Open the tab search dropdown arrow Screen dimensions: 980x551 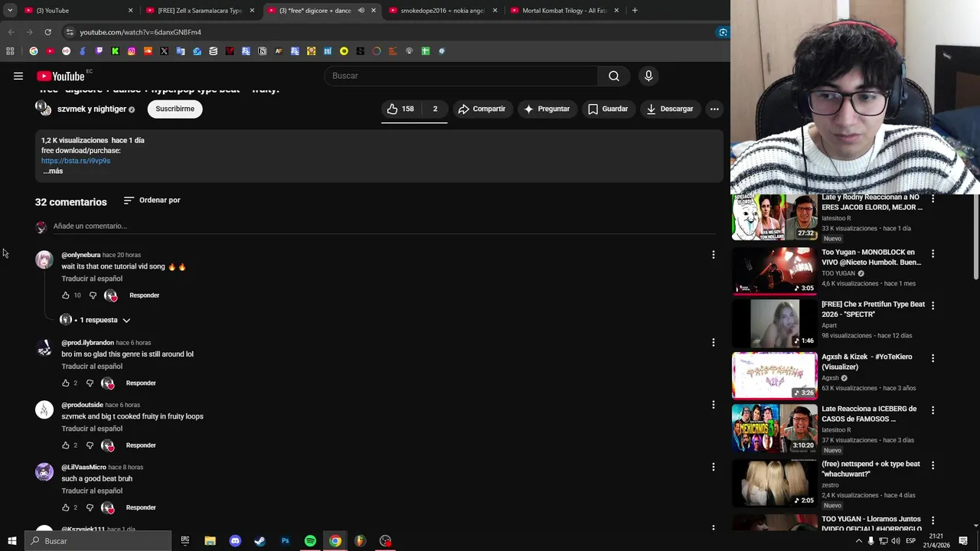[x=10, y=11]
